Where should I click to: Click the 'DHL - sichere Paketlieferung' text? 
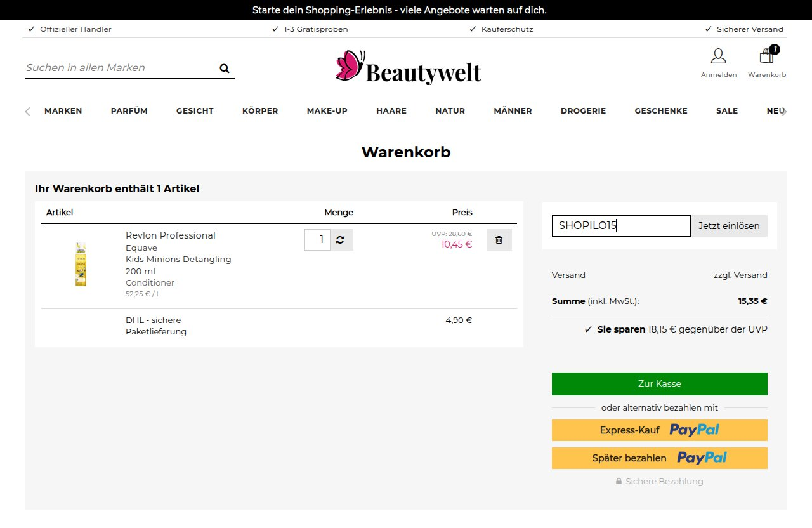click(x=156, y=326)
